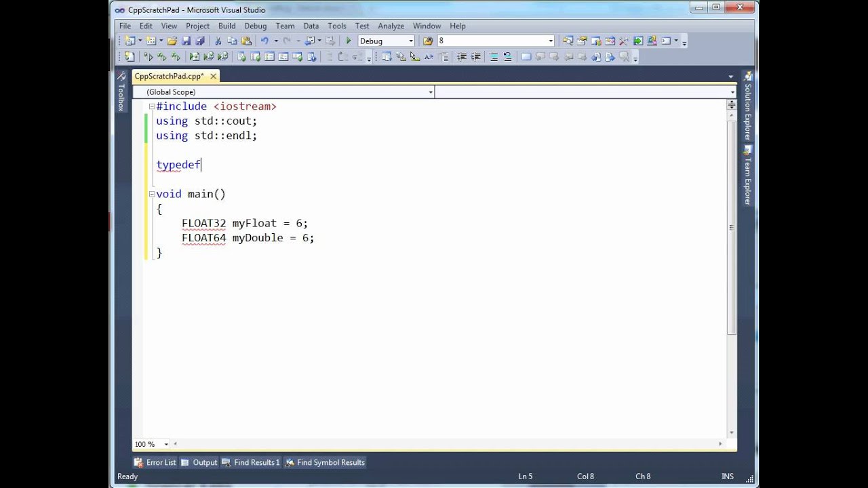Toggle a bookmark on the current line

coord(526,57)
